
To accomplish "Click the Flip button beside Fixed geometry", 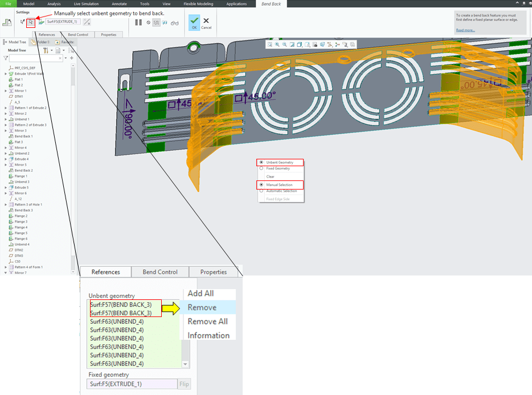I will click(x=184, y=384).
